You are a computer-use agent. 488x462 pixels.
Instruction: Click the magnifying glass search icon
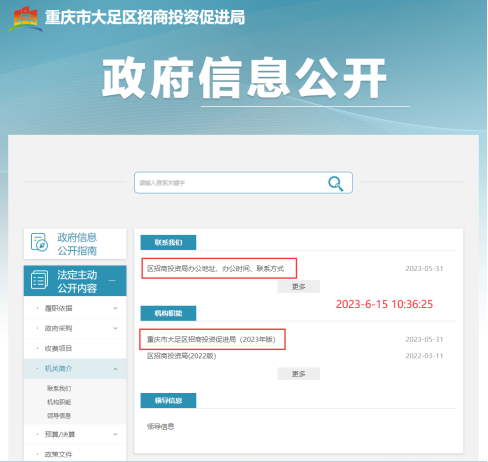click(x=335, y=183)
